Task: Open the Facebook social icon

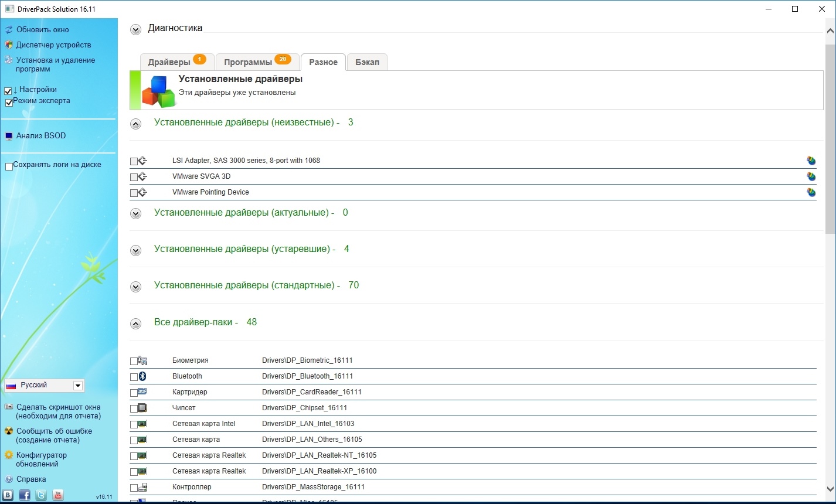Action: [25, 495]
